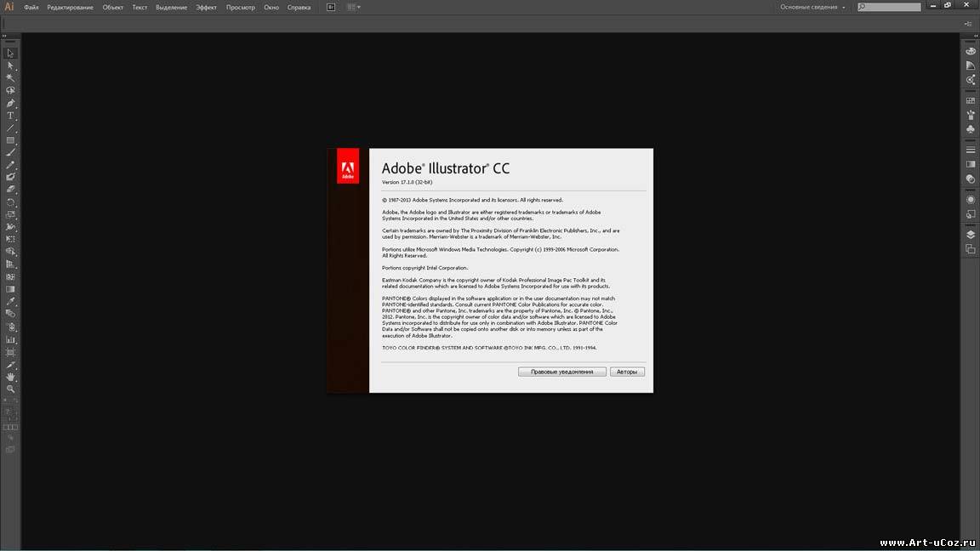Open the Graphic Styles panel

[970, 214]
